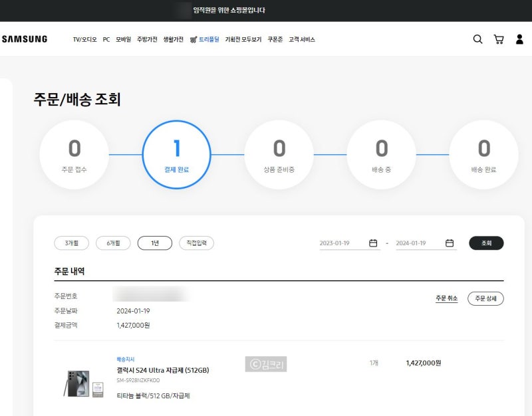Filter orders by 3개월
This screenshot has height=416, width=532.
click(72, 243)
